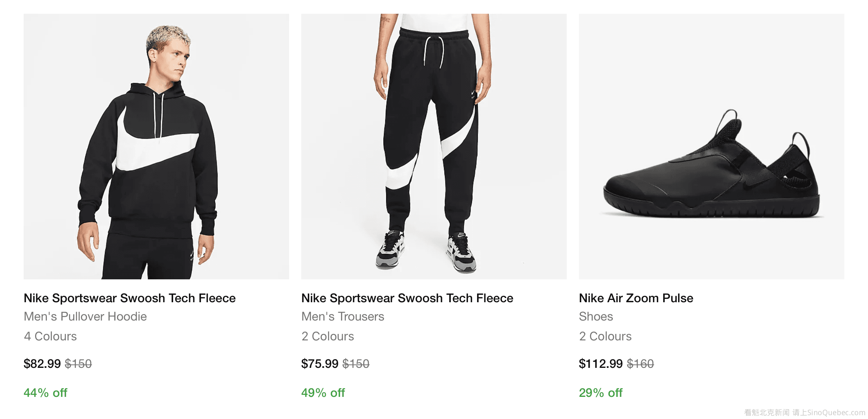Click the 29% off discount label
This screenshot has width=868, height=419.
coord(601,393)
